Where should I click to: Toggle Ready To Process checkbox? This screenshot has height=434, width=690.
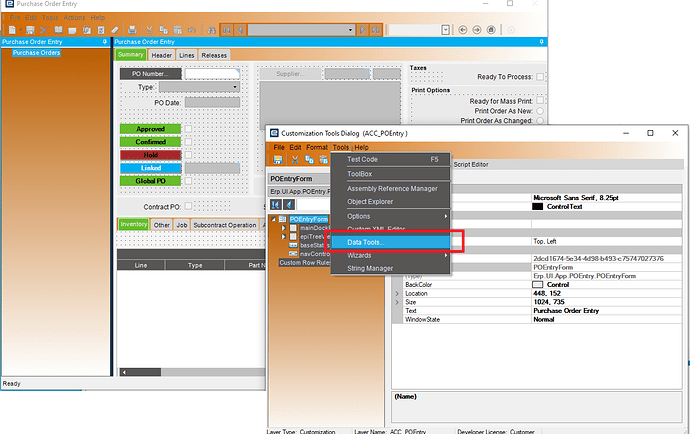540,77
